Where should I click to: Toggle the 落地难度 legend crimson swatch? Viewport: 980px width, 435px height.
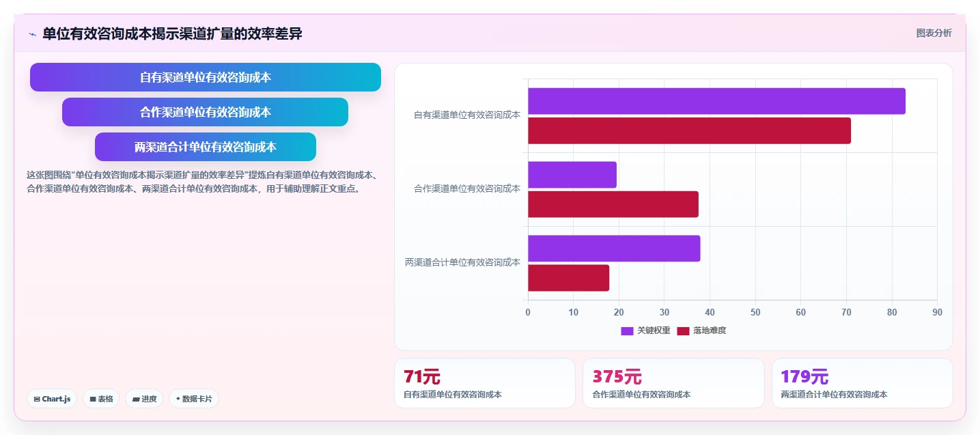(683, 331)
